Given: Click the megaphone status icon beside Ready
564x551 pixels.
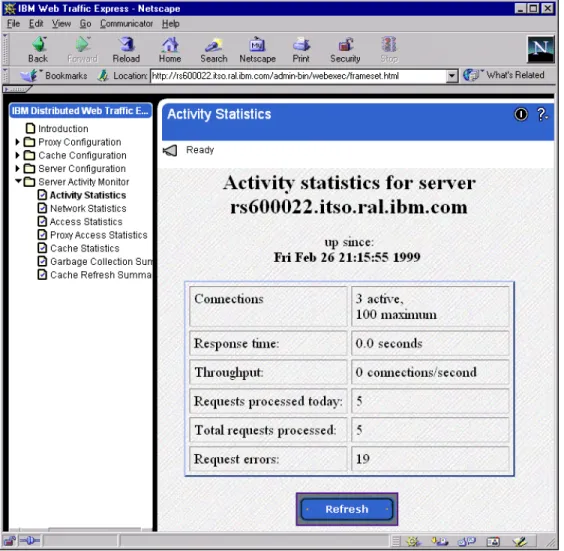Looking at the screenshot, I should coord(170,150).
